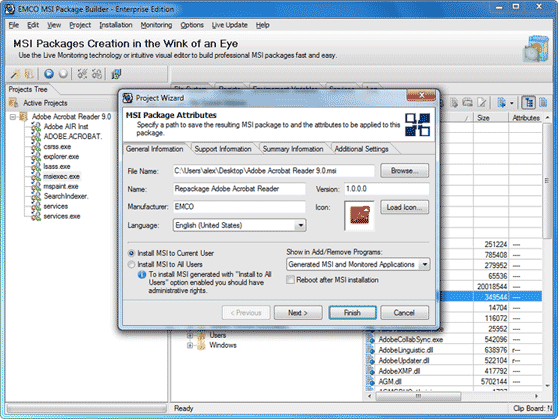
Task: Expand the Windows folder node
Action: coord(190,345)
